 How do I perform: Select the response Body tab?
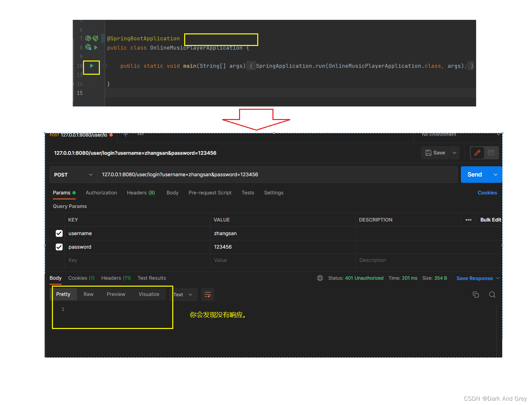tap(56, 278)
